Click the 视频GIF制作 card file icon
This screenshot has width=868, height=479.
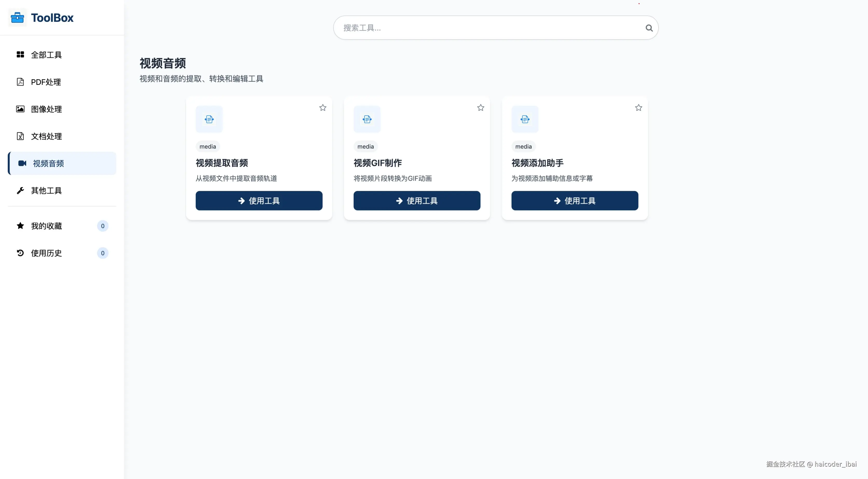click(367, 119)
